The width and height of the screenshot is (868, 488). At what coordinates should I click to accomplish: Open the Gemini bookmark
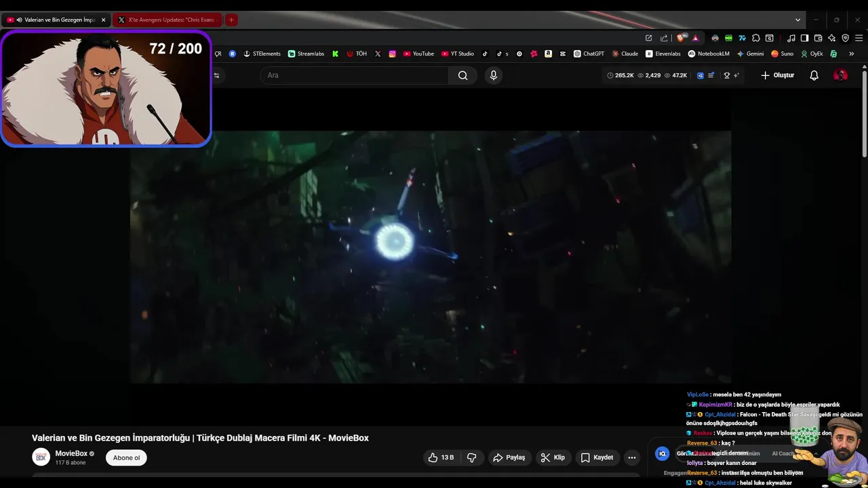click(x=750, y=54)
